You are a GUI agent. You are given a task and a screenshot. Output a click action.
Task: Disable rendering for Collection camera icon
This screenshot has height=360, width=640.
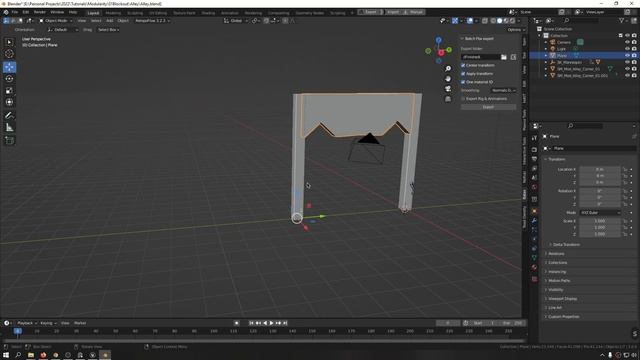[634, 36]
